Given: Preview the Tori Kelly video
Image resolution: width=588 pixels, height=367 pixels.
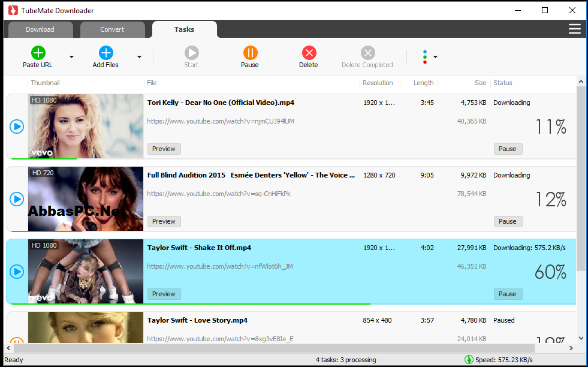Looking at the screenshot, I should click(x=164, y=149).
